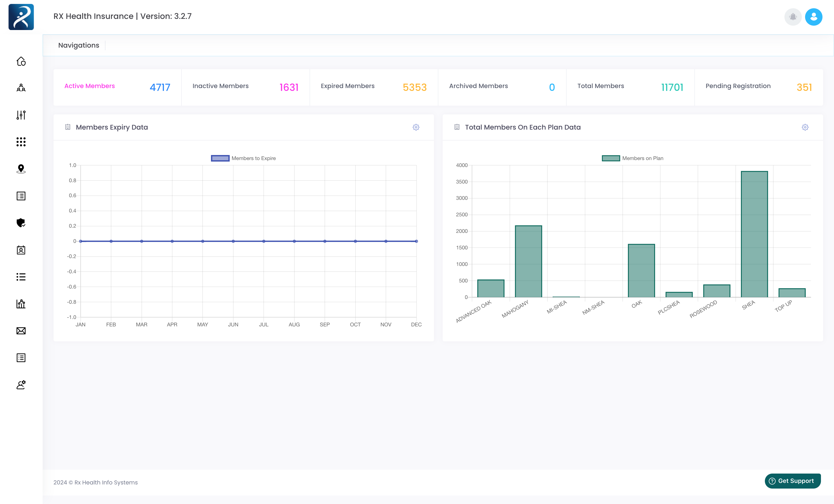The width and height of the screenshot is (834, 504).
Task: Click the MAHOGANY bar in plan chart
Action: pyautogui.click(x=528, y=261)
